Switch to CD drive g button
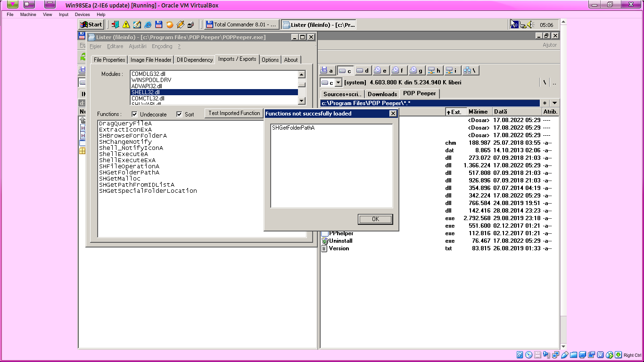 (x=416, y=71)
